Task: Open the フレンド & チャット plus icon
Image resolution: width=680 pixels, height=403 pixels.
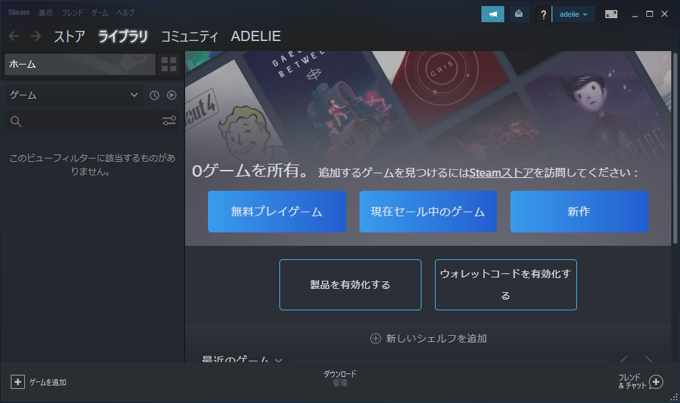Action: coord(656,382)
